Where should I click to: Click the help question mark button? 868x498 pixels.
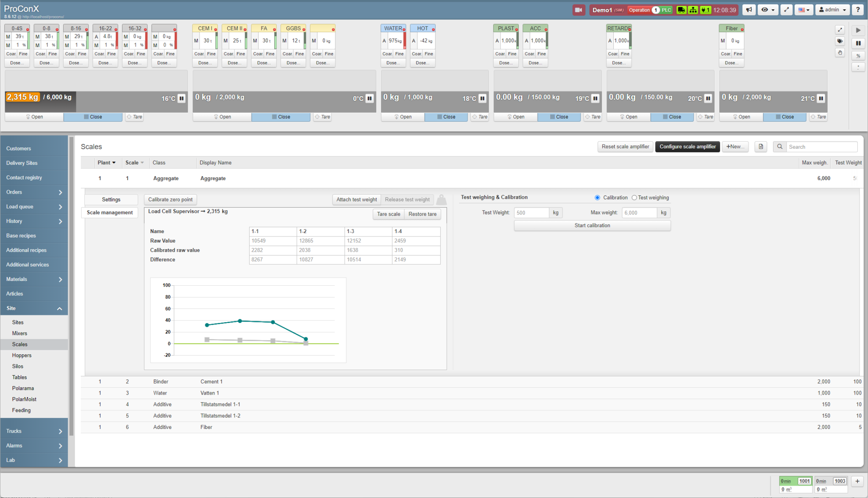click(858, 10)
